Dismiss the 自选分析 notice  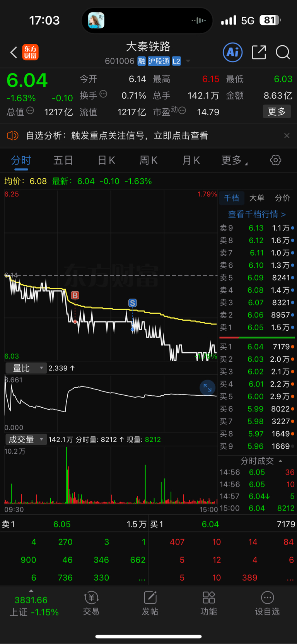point(287,136)
